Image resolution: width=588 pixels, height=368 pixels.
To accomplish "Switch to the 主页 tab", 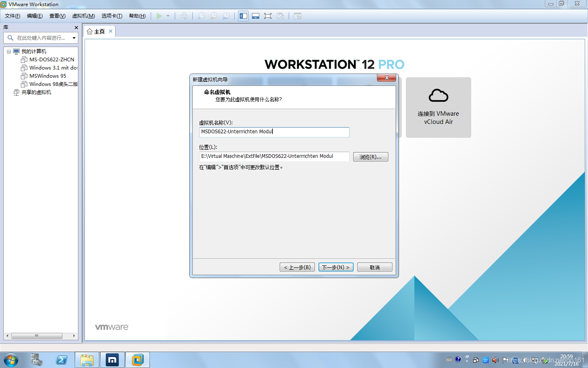I will coord(99,31).
